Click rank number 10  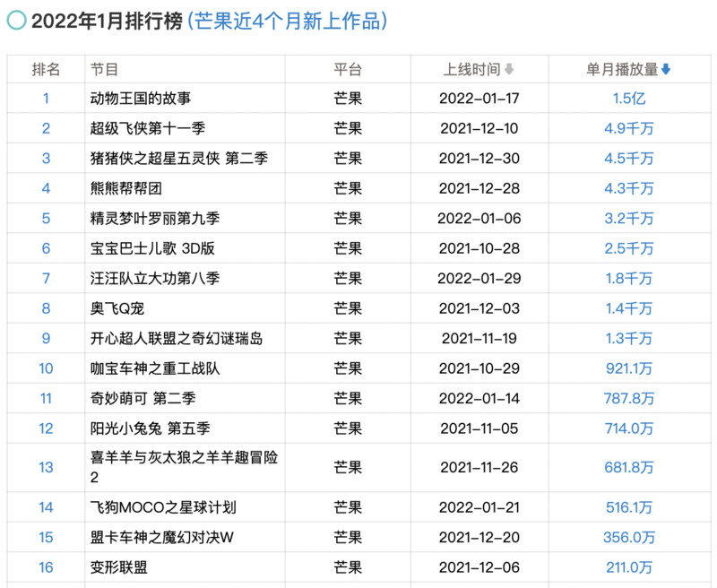coord(46,368)
